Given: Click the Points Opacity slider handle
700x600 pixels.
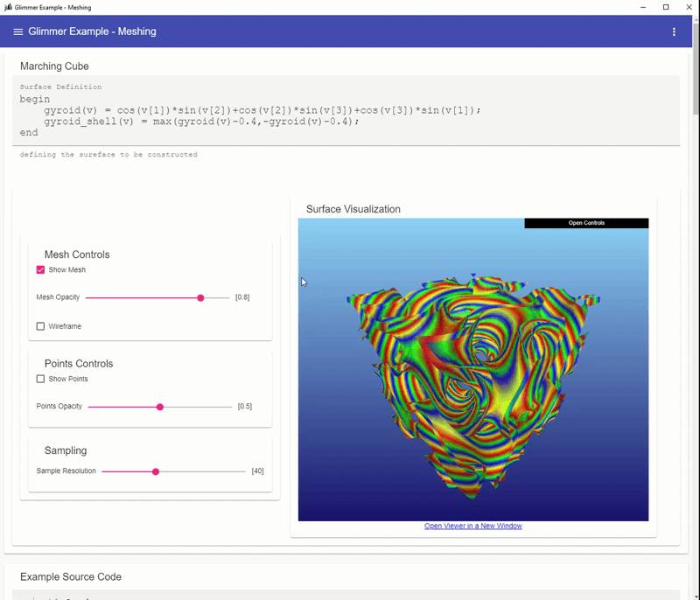Looking at the screenshot, I should (x=160, y=407).
